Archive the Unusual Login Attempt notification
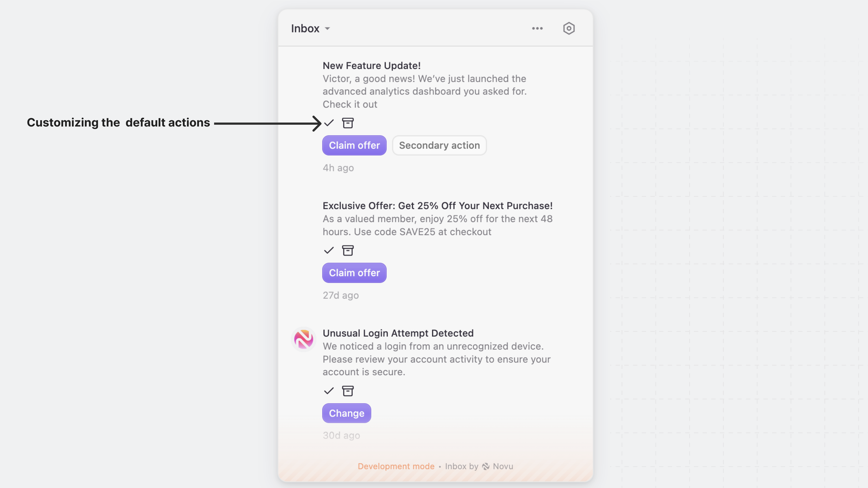Screen dimensions: 868x488 click(348, 391)
